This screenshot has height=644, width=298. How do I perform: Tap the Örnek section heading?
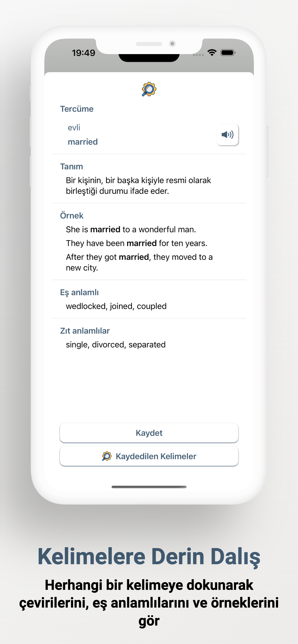72,215
